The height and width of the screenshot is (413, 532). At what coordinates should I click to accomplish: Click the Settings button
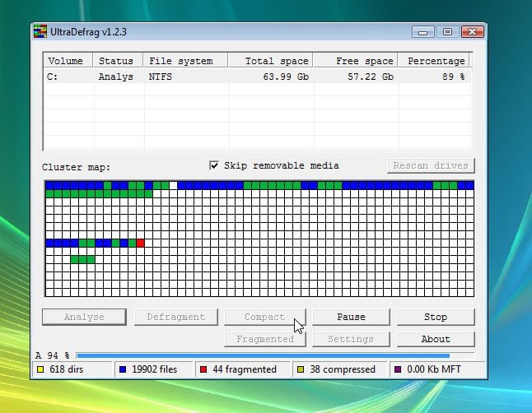pyautogui.click(x=350, y=339)
